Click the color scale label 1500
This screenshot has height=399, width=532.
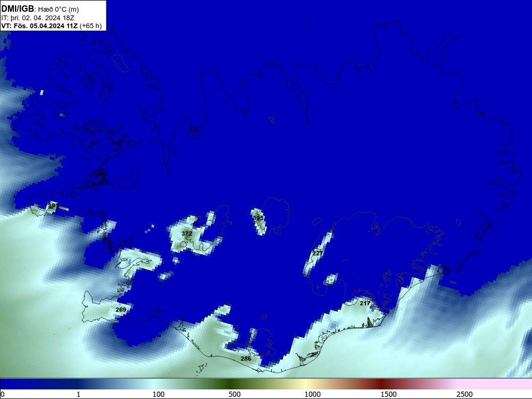[x=388, y=394]
